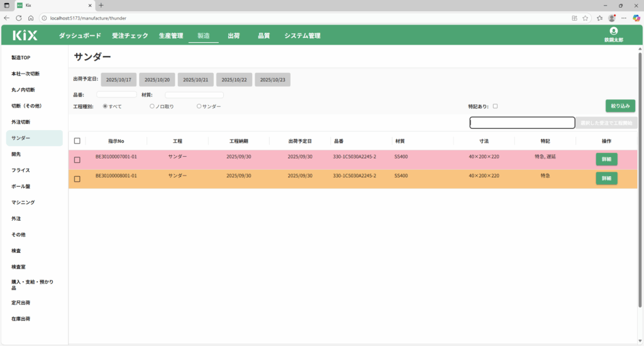Reload the page with browser refresh icon
The height and width of the screenshot is (346, 644).
click(x=19, y=18)
